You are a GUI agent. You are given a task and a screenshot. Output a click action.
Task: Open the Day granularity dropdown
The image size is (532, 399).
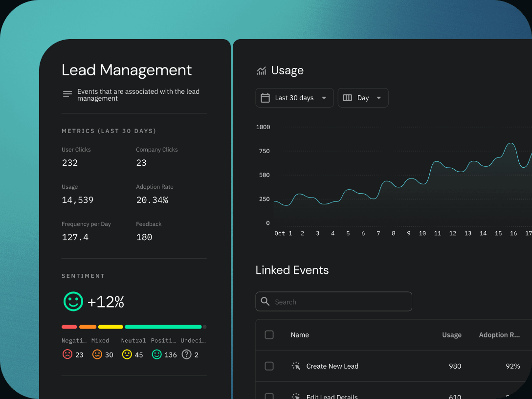(363, 98)
